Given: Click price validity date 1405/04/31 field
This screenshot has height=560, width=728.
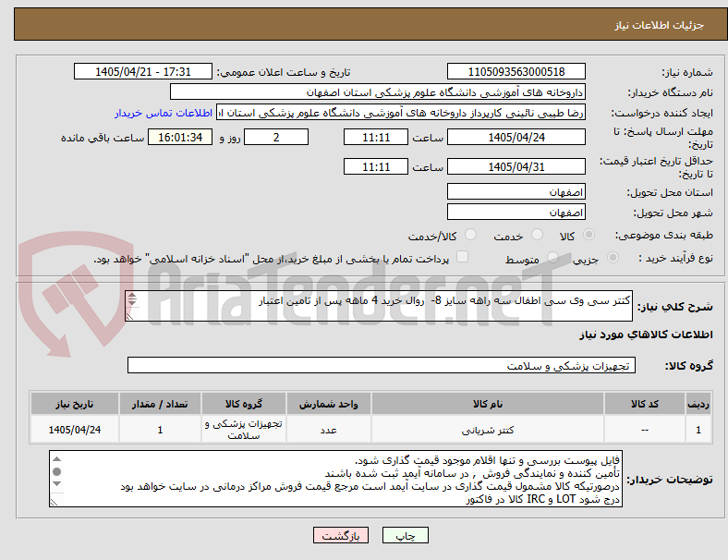Looking at the screenshot, I should [x=516, y=166].
